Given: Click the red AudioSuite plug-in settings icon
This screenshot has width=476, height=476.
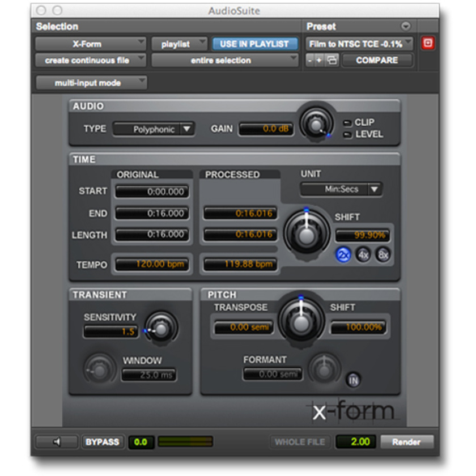Looking at the screenshot, I should [428, 42].
